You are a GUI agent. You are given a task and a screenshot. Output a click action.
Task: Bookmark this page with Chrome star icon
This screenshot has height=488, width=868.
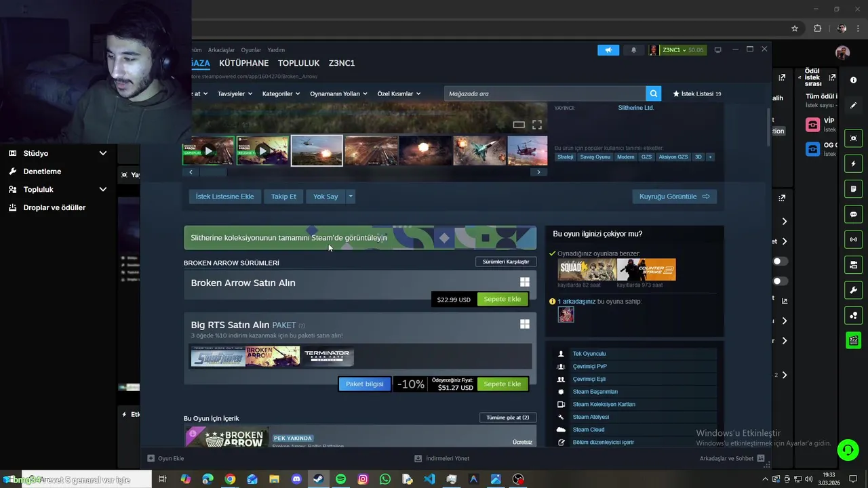coord(795,28)
